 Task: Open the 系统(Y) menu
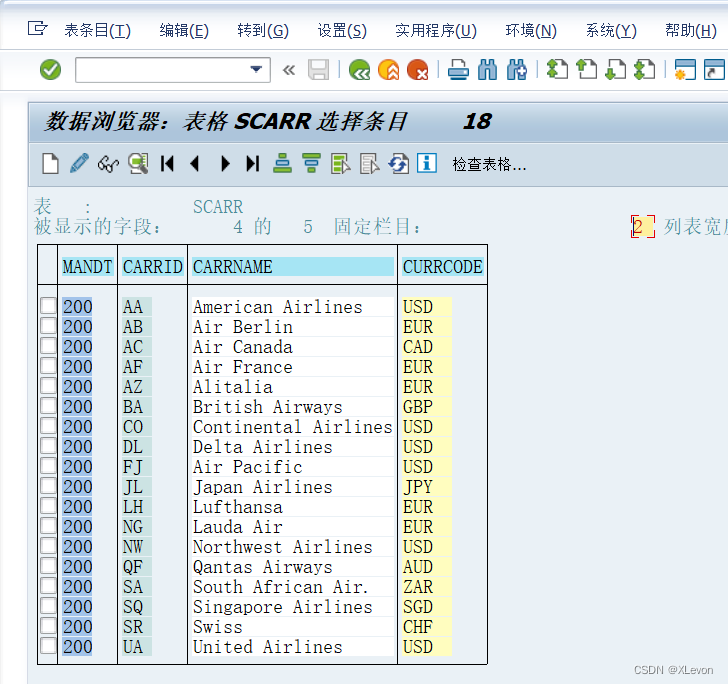(611, 31)
